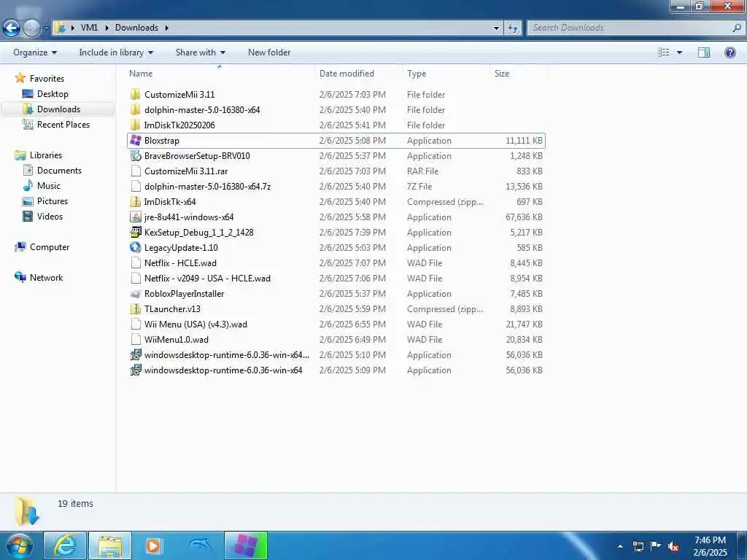Image resolution: width=747 pixels, height=560 pixels.
Task: Select Videos library
Action: tap(50, 216)
